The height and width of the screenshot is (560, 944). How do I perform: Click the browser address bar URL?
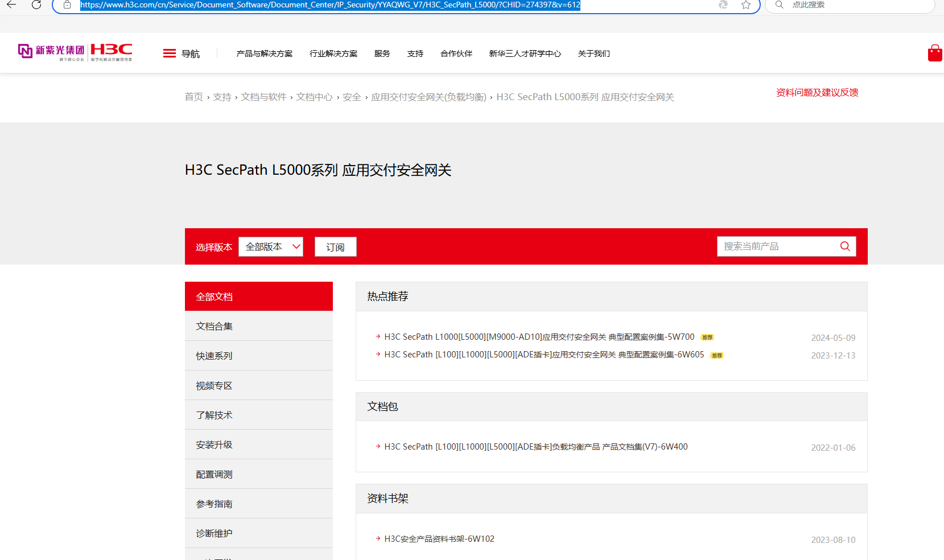[330, 5]
